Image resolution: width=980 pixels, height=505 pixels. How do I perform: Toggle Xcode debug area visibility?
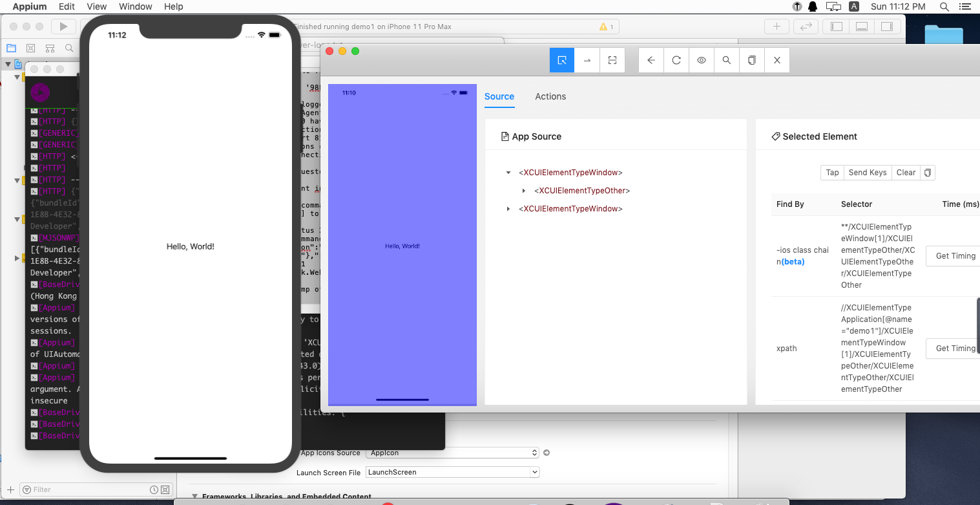point(862,27)
